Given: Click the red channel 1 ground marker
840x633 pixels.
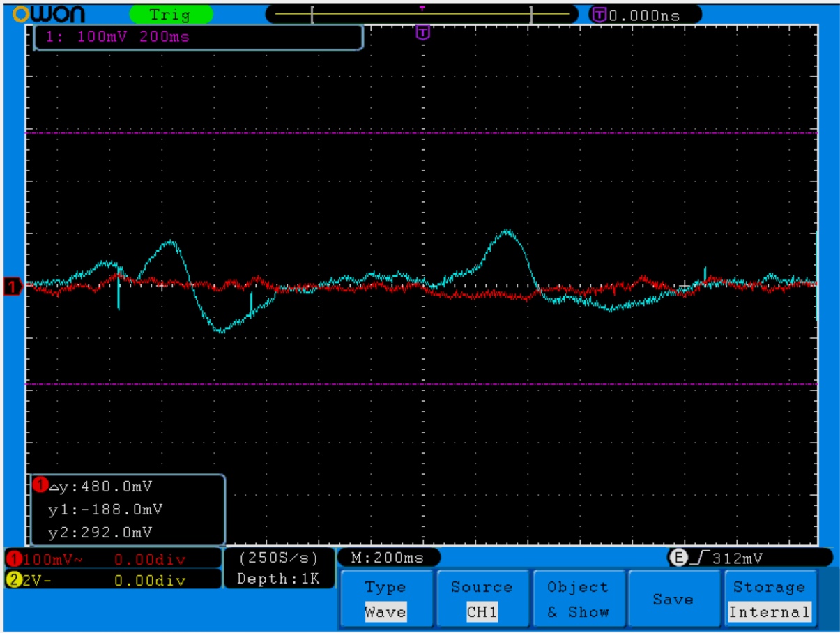Looking at the screenshot, I should coord(12,285).
